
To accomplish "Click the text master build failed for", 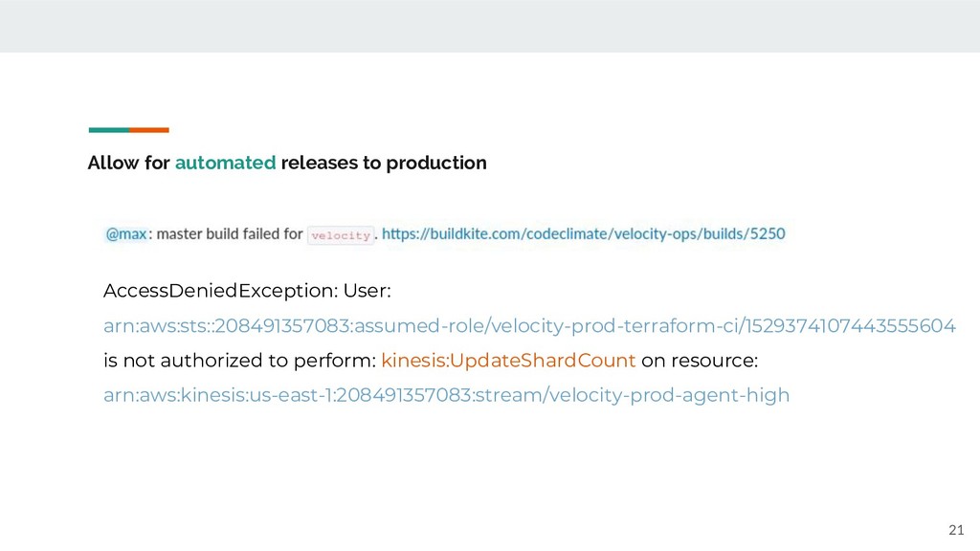I will tap(230, 234).
